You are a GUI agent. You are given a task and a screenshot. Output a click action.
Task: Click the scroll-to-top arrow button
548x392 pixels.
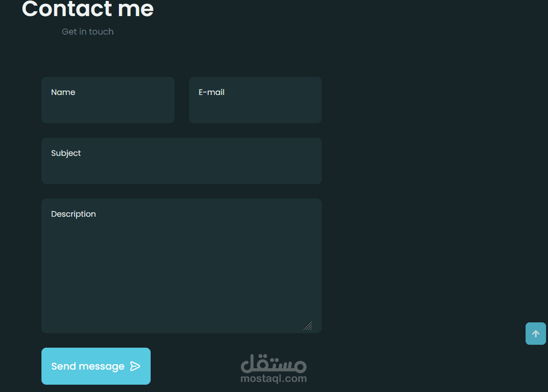point(535,334)
